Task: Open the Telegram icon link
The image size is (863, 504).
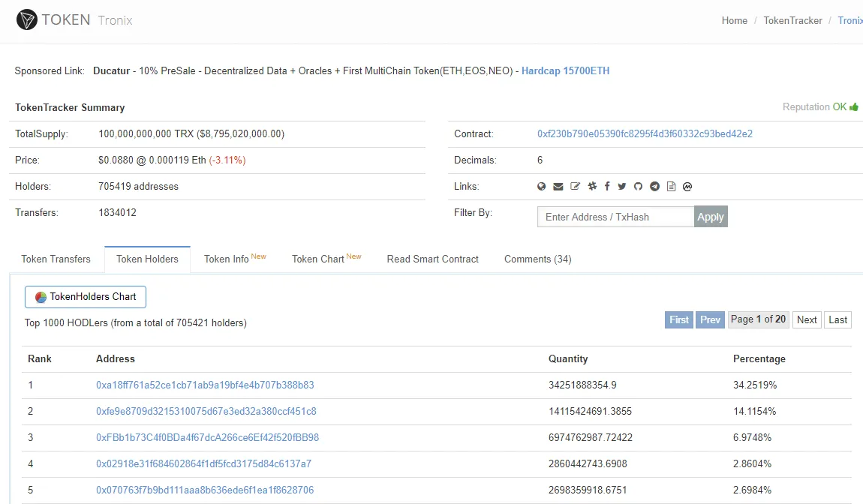Action: pos(654,187)
